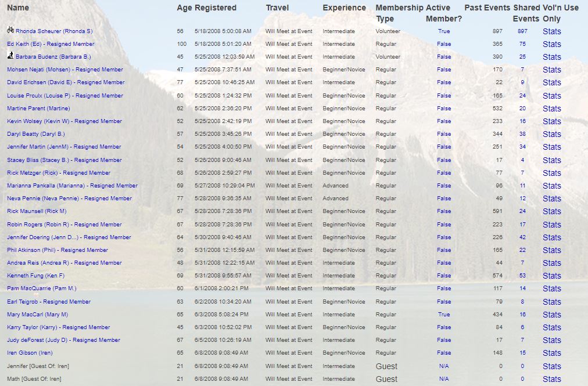Click Stats for Rhonda Scheurer
This screenshot has height=386, width=588.
click(551, 31)
